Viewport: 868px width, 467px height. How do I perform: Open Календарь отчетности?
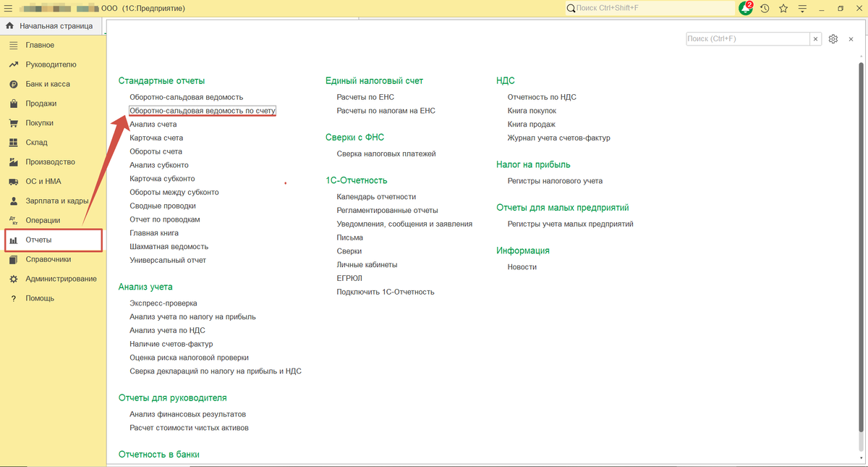376,197
